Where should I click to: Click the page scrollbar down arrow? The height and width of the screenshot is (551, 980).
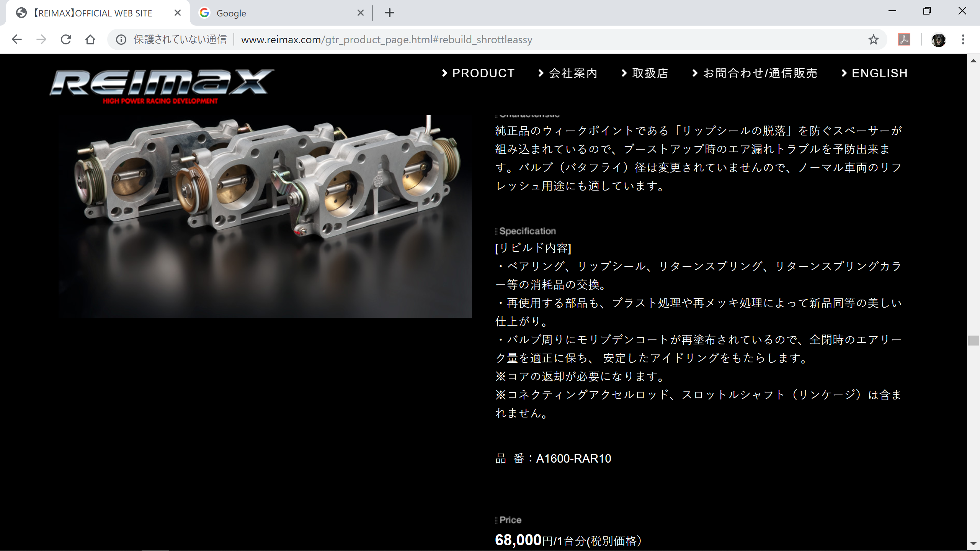[973, 544]
